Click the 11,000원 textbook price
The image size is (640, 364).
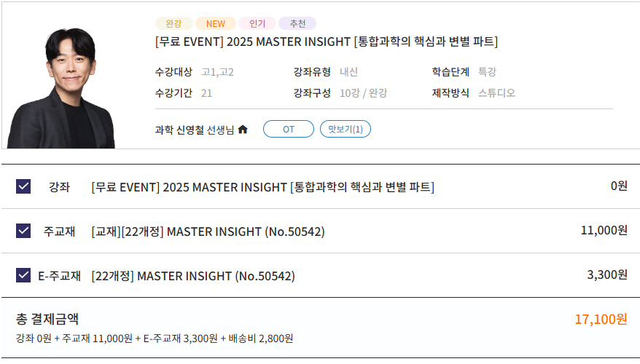click(604, 230)
